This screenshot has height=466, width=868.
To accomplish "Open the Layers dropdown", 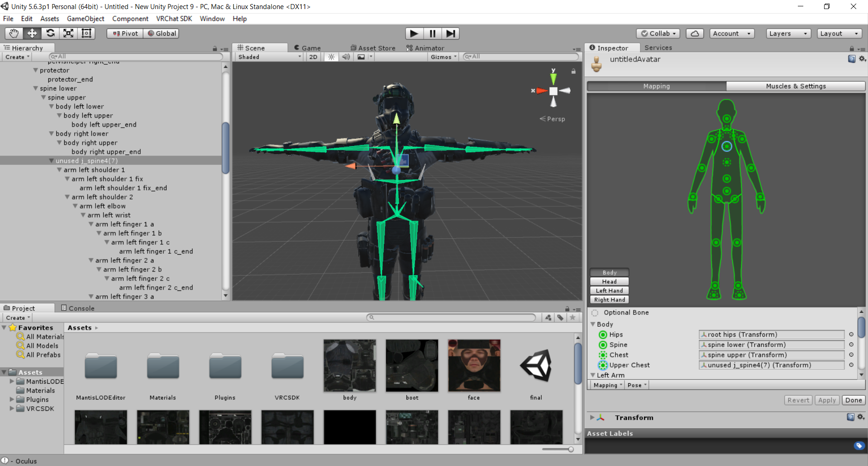I will tap(788, 33).
